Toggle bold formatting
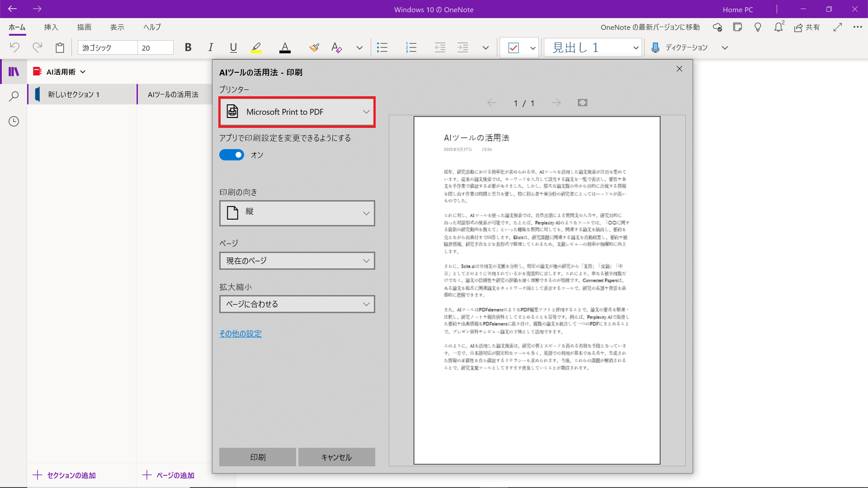 pyautogui.click(x=188, y=47)
